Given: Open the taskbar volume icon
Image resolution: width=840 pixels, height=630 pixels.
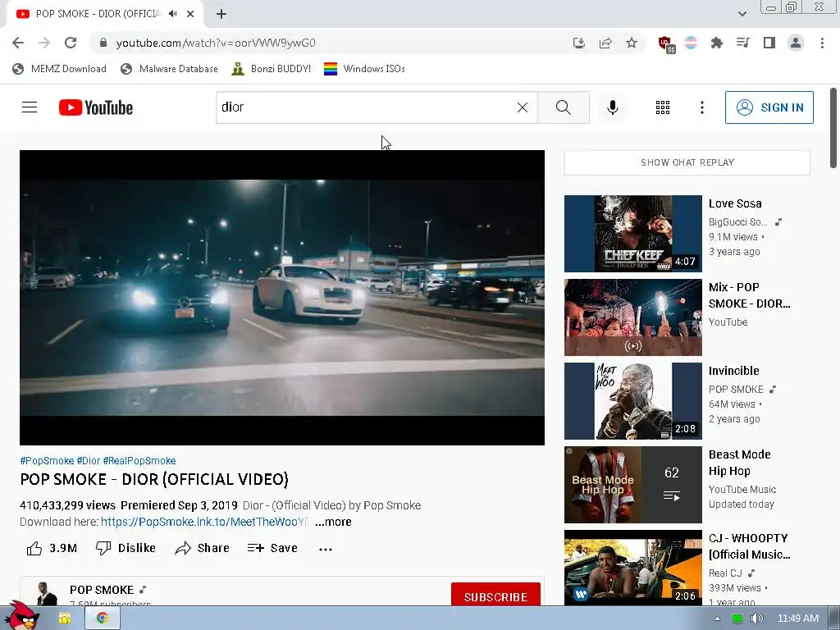Looking at the screenshot, I should [756, 619].
